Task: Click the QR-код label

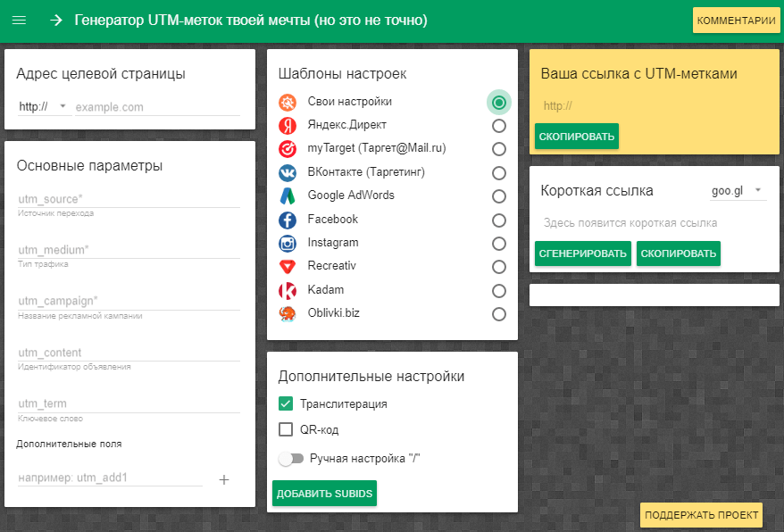Action: click(319, 429)
